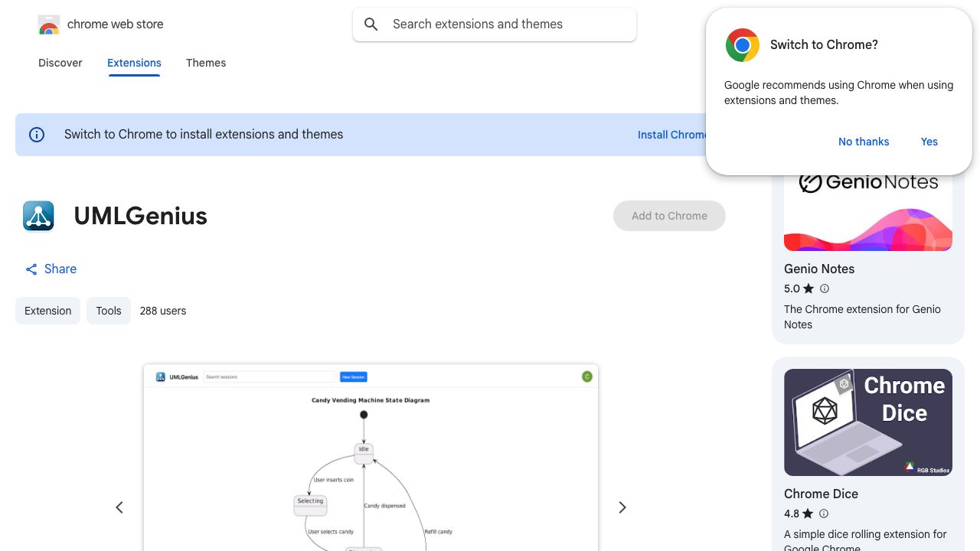Click the Genio Notes 5.0 rating
Screen dimensions: 980x551
click(x=792, y=289)
